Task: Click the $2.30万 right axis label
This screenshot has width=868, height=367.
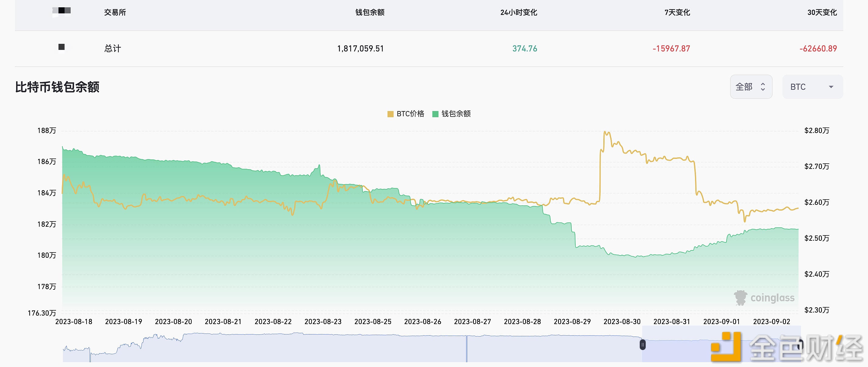Action: pyautogui.click(x=817, y=310)
